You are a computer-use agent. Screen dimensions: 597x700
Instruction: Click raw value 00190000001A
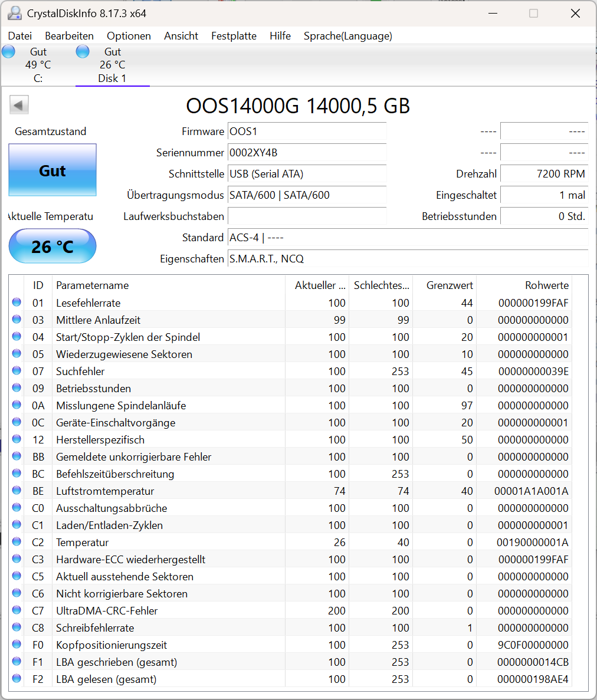tap(533, 543)
